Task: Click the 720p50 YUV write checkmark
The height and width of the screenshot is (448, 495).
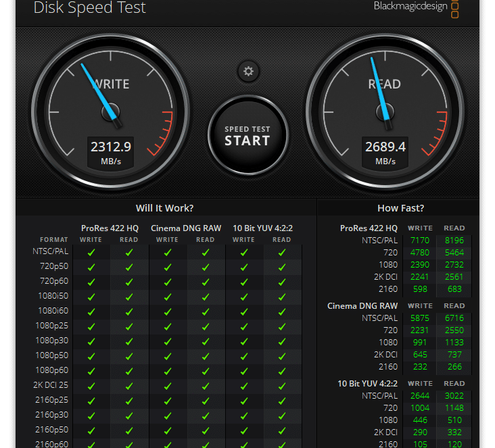Action: 244,267
